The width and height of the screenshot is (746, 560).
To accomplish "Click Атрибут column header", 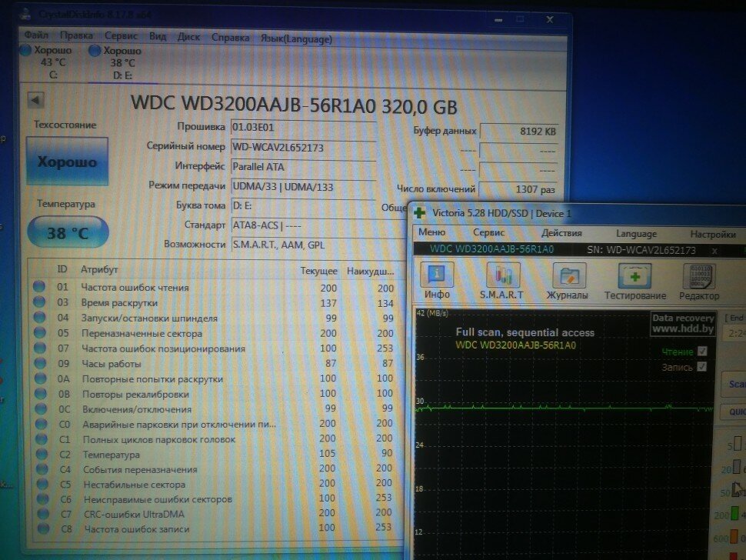I will [99, 268].
